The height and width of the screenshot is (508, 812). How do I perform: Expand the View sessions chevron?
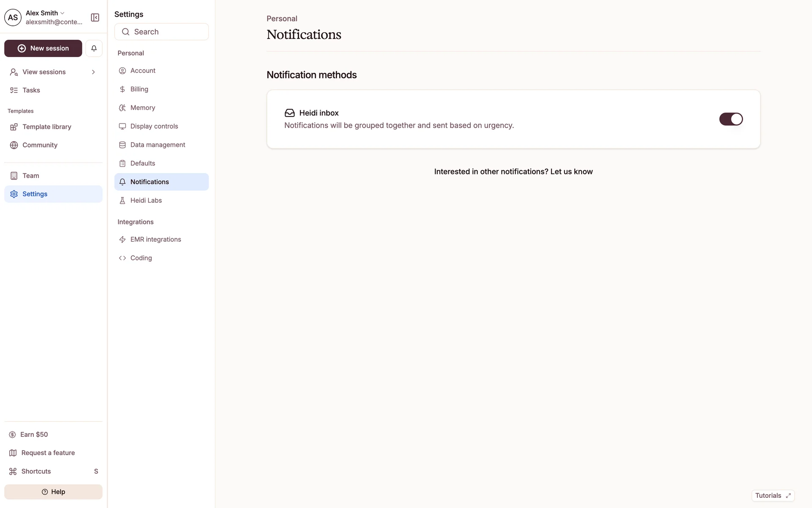(x=93, y=72)
